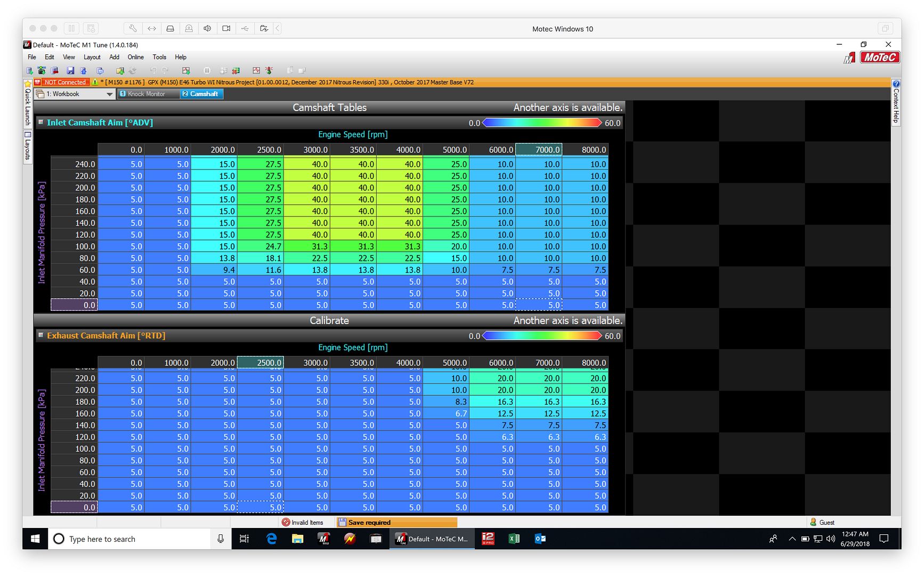This screenshot has width=924, height=576.
Task: Select Inlet table 0.0 kPa row header
Action: coord(74,305)
